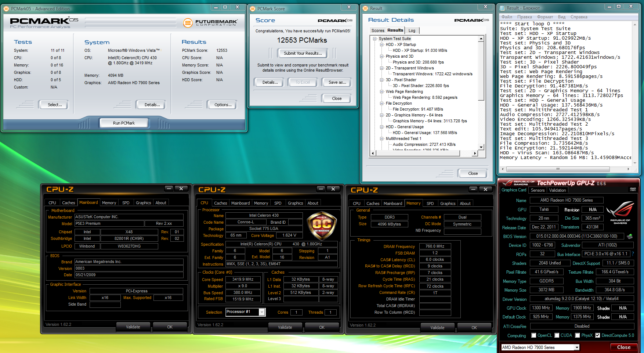Toggle the DirectCompute 5.0 checkbox
The width and height of the screenshot is (644, 353).
coord(598,335)
